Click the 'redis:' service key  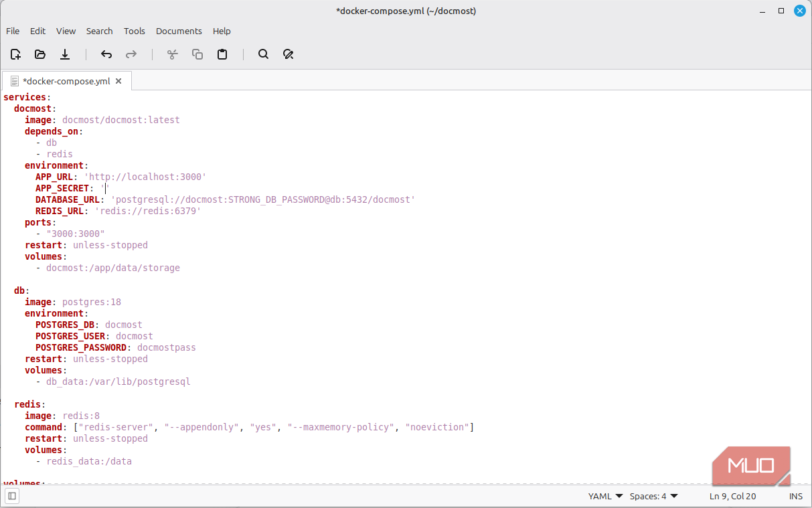[30, 405]
